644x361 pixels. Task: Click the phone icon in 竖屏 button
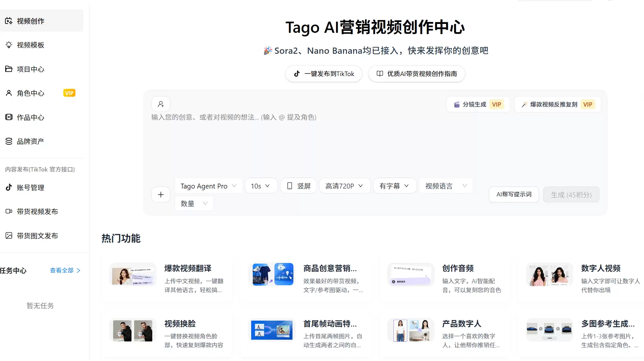[x=290, y=186]
